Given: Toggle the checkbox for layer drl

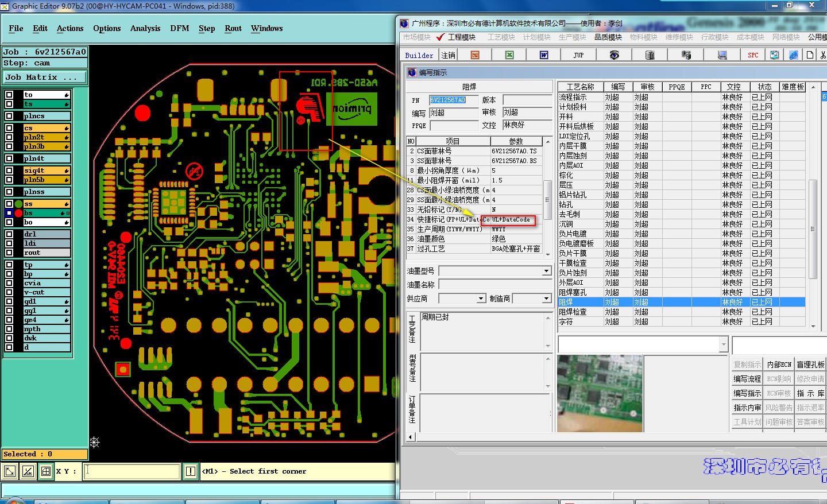Looking at the screenshot, I should pyautogui.click(x=9, y=234).
